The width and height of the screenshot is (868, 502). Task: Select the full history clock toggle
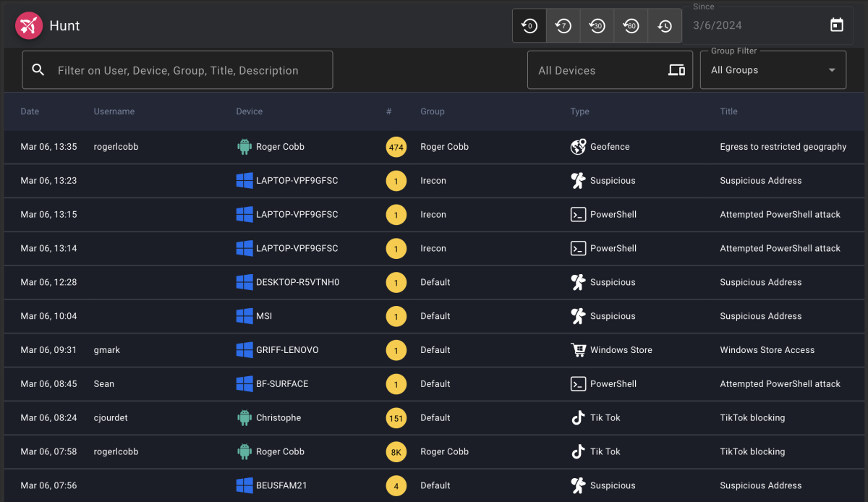[665, 26]
